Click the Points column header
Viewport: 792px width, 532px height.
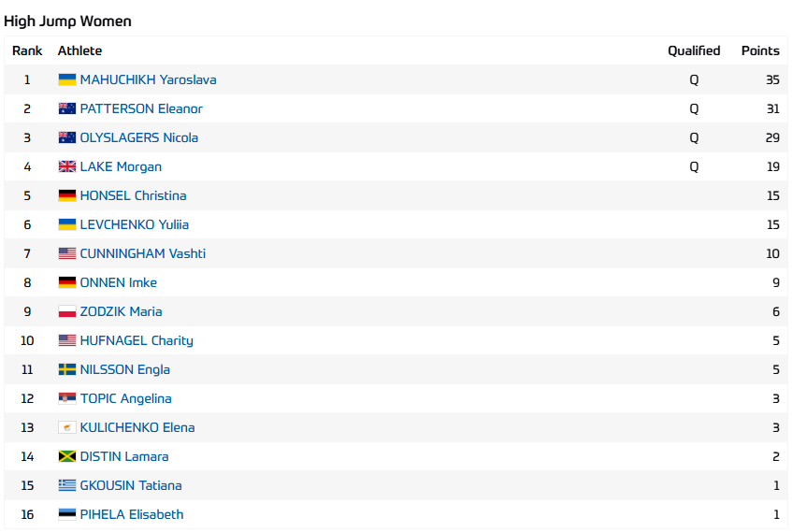tap(760, 51)
